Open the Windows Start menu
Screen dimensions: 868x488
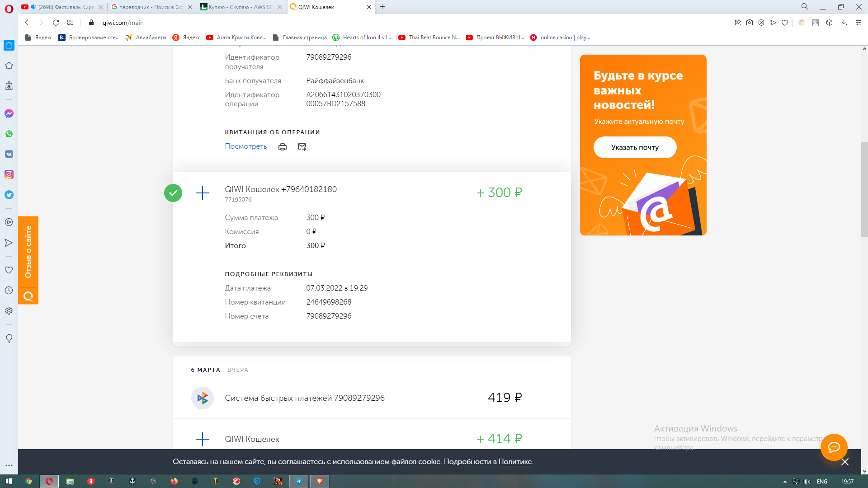coord(9,481)
